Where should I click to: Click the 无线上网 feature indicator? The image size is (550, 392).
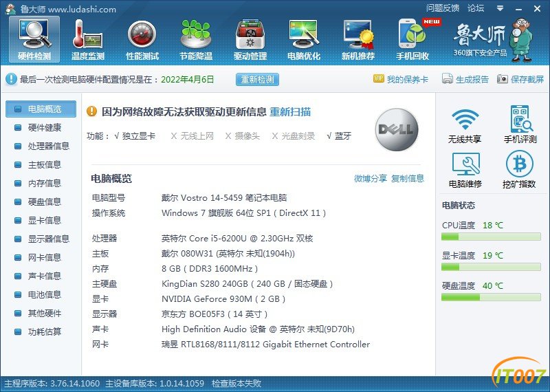[192, 135]
